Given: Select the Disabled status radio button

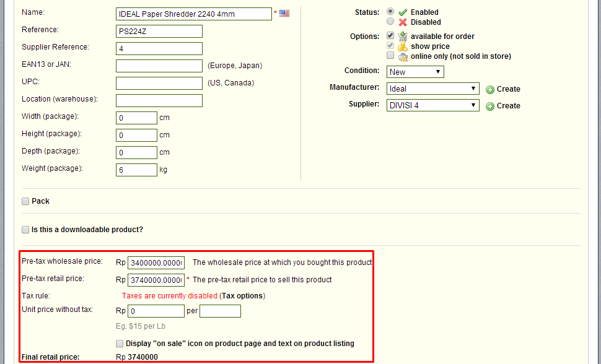Looking at the screenshot, I should click(x=390, y=21).
